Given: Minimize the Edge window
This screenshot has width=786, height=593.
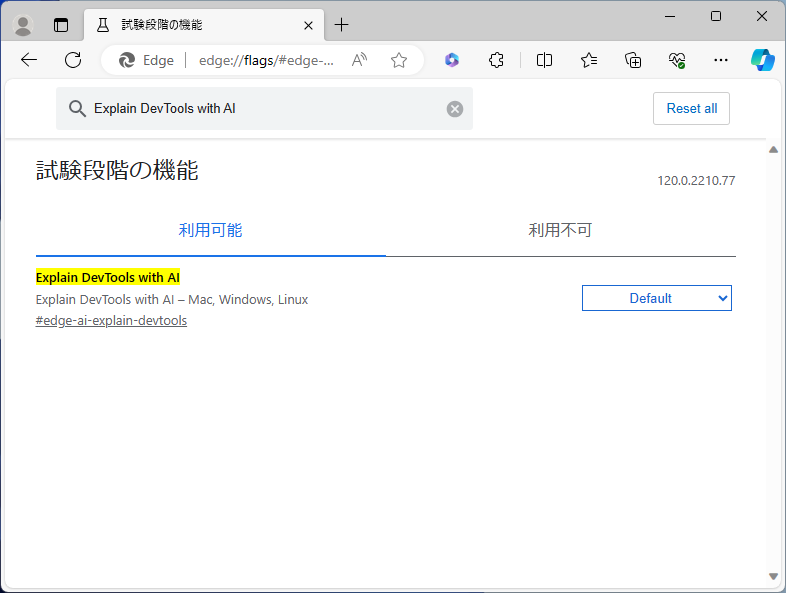Looking at the screenshot, I should coord(670,17).
